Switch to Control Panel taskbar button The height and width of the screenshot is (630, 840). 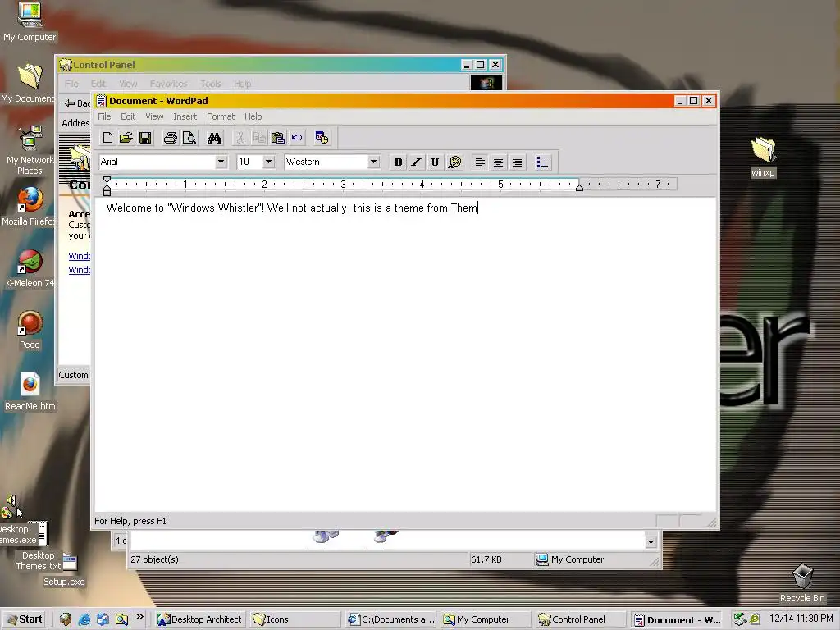coord(581,619)
